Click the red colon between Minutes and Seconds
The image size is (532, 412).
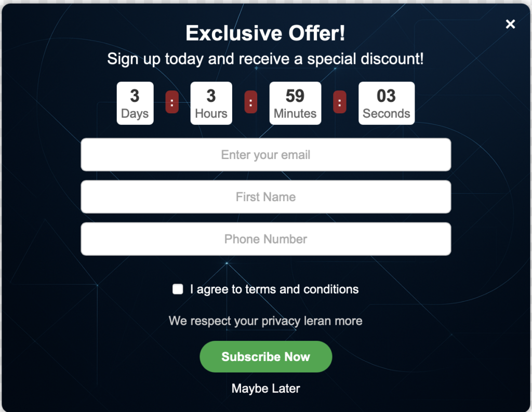tap(340, 102)
